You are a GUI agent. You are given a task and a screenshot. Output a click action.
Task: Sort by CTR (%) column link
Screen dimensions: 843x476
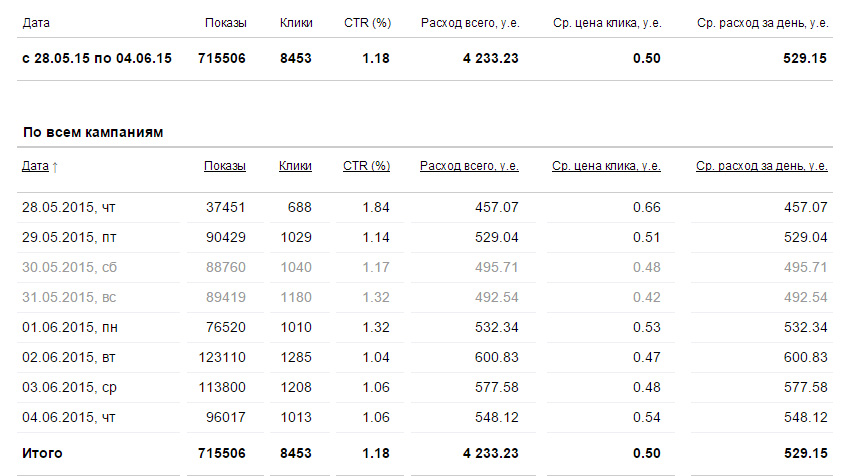tap(367, 166)
